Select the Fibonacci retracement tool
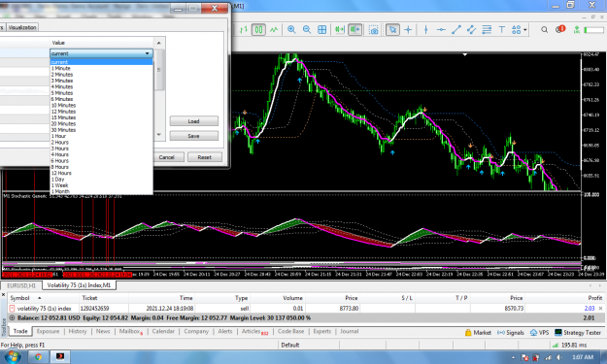The image size is (607, 364). coord(487,30)
